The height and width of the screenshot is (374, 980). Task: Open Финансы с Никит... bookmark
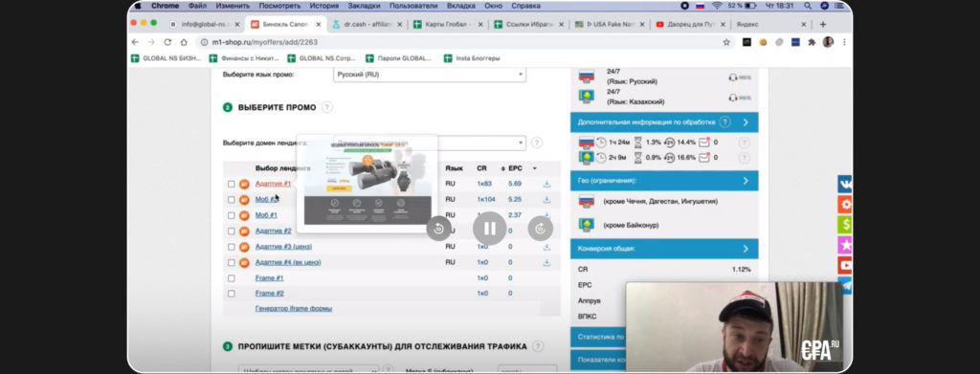click(244, 58)
